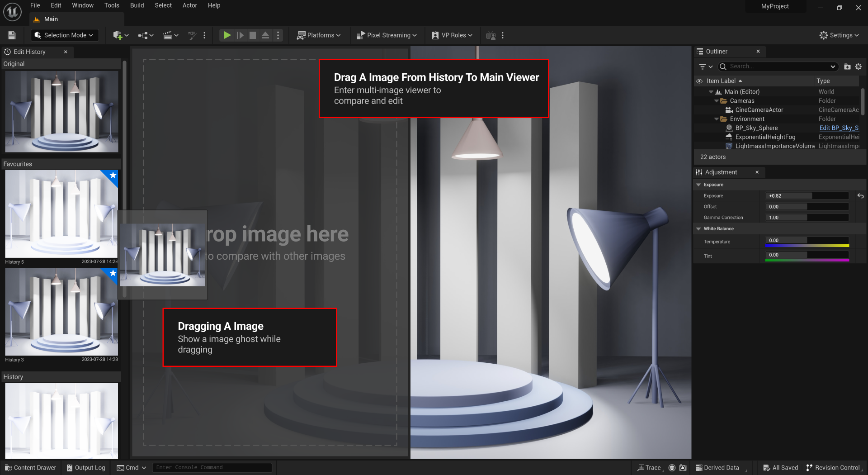Click the skip frame playback button
868x475 pixels.
[x=240, y=35]
